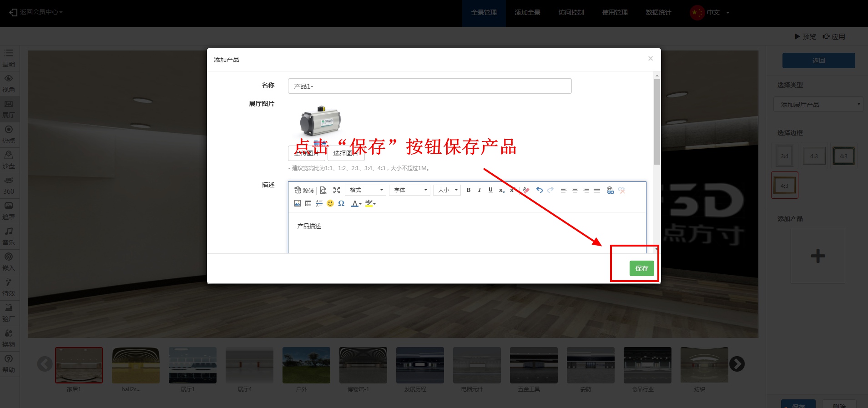Toggle bold formatting in description editor
Viewport: 868px width, 408px height.
(x=469, y=190)
